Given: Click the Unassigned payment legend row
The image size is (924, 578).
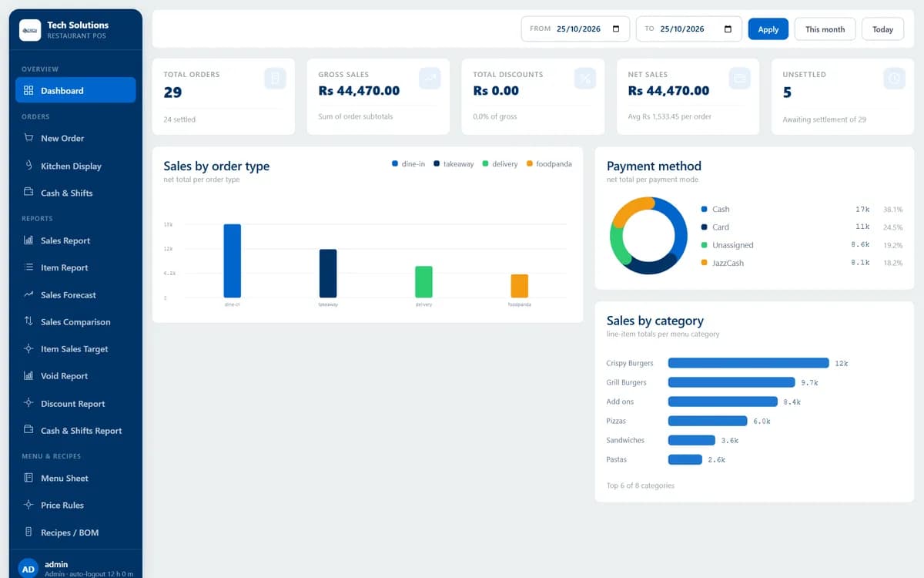Looking at the screenshot, I should (802, 245).
